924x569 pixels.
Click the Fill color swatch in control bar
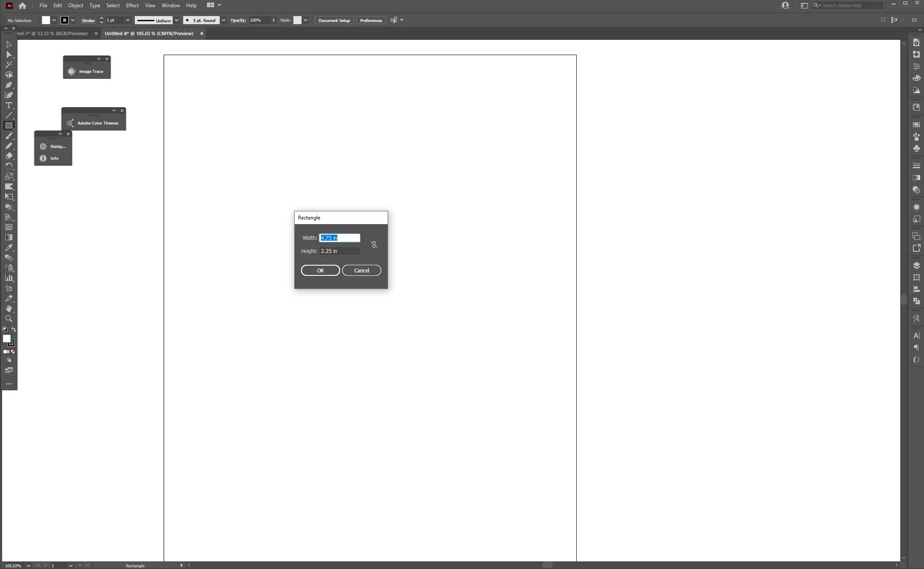tap(46, 20)
